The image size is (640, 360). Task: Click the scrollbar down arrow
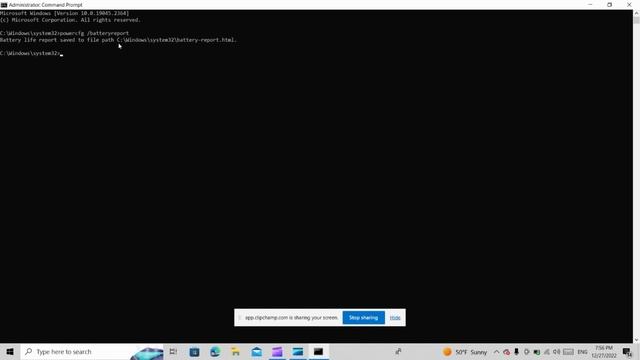636,340
